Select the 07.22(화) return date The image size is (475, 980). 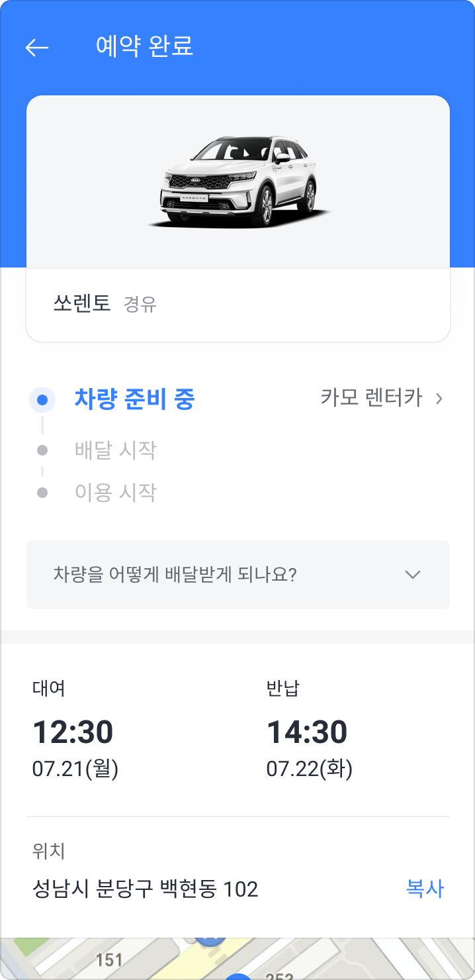click(310, 769)
